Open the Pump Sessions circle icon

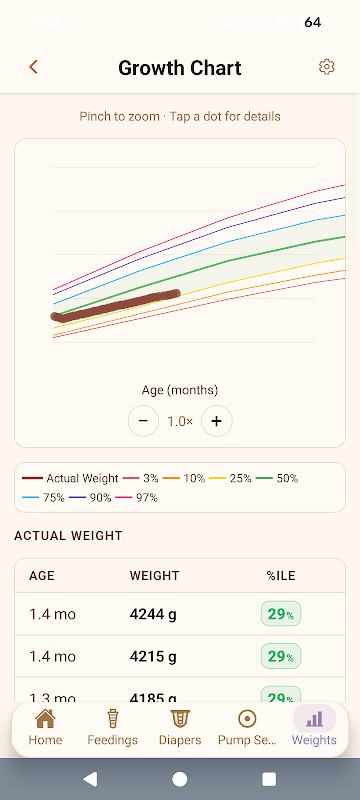tap(247, 719)
